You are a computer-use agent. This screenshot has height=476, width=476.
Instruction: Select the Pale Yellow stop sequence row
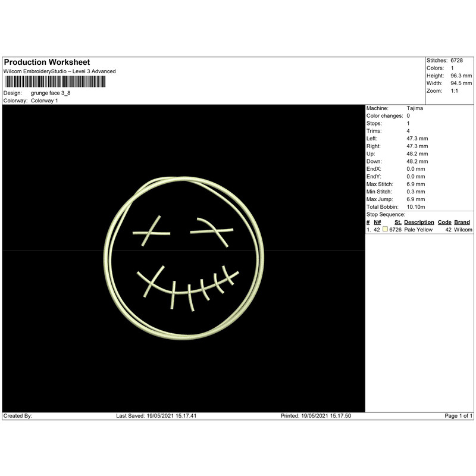pos(419,230)
